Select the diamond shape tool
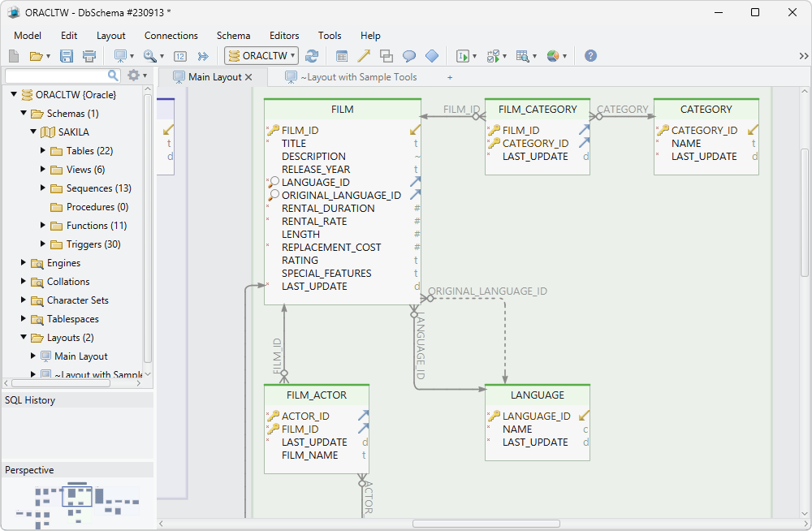Viewport: 812px width, 531px height. point(431,56)
